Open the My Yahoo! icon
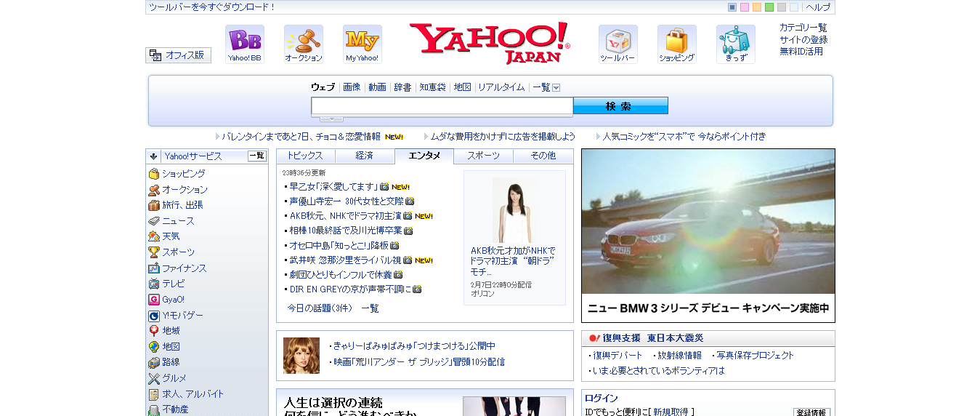Image resolution: width=980 pixels, height=416 pixels. (x=362, y=44)
